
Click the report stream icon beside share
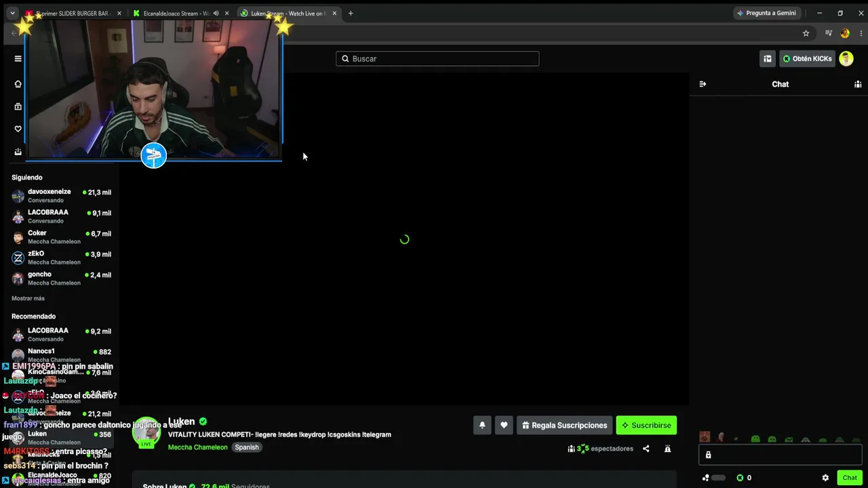click(667, 449)
